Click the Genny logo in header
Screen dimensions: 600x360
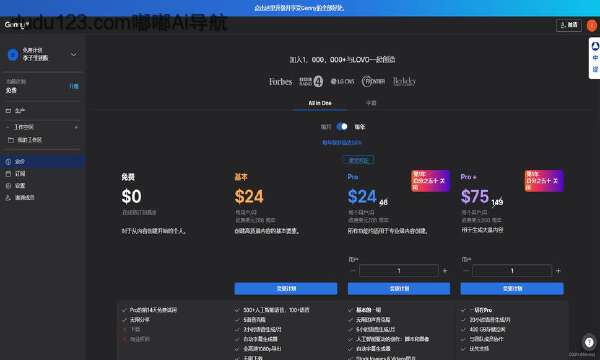pyautogui.click(x=16, y=25)
